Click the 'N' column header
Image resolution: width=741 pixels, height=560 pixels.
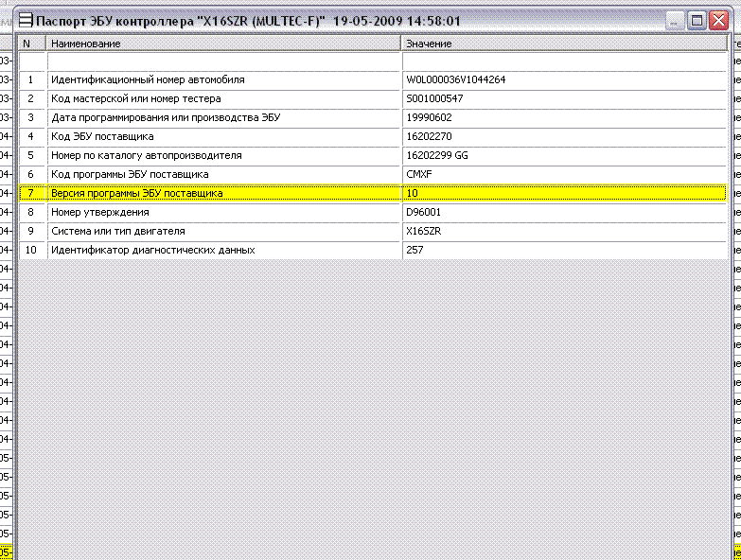(31, 44)
